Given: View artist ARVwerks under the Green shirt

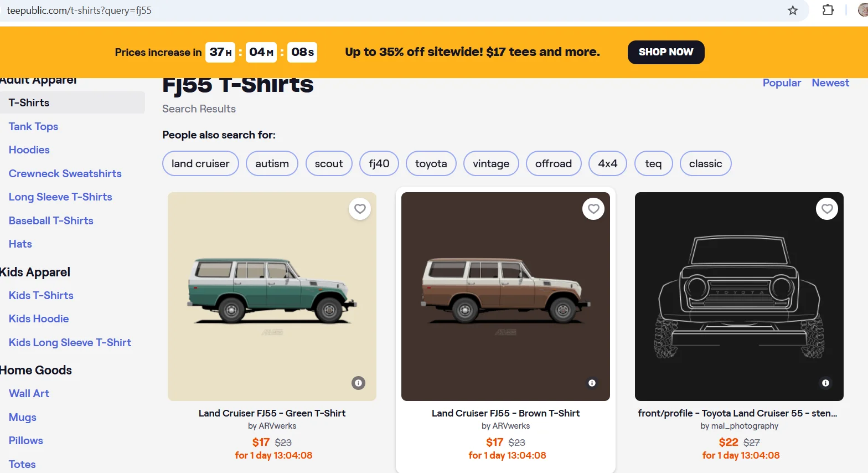Looking at the screenshot, I should (x=277, y=426).
